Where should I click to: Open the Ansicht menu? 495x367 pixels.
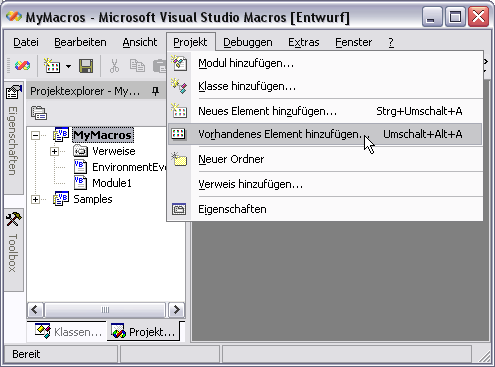[140, 42]
